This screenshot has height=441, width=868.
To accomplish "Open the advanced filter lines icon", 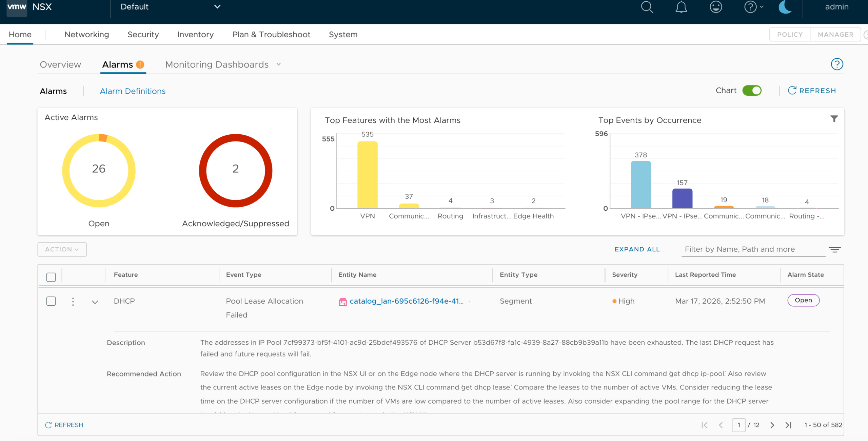I will click(834, 250).
